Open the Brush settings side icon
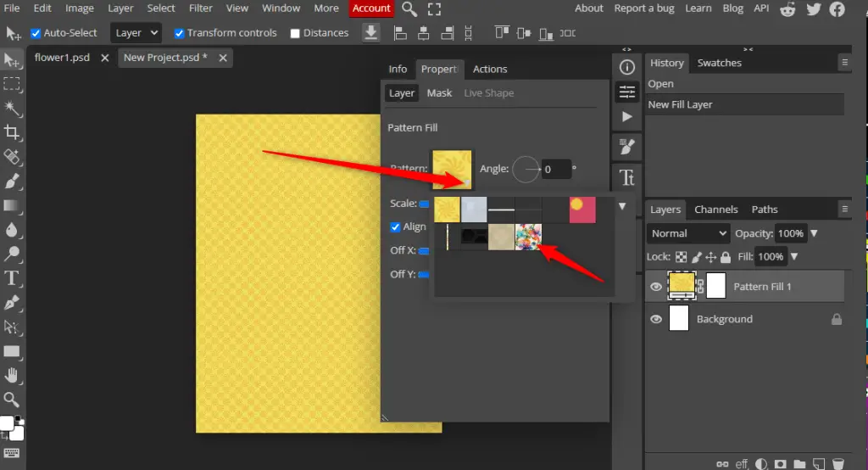 [x=626, y=147]
